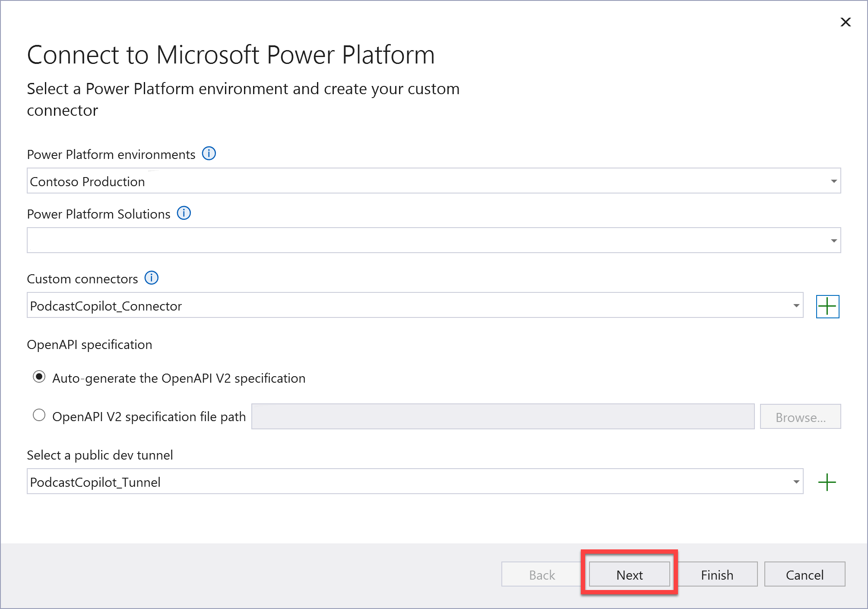Close the dialog with the X icon

coord(845,22)
